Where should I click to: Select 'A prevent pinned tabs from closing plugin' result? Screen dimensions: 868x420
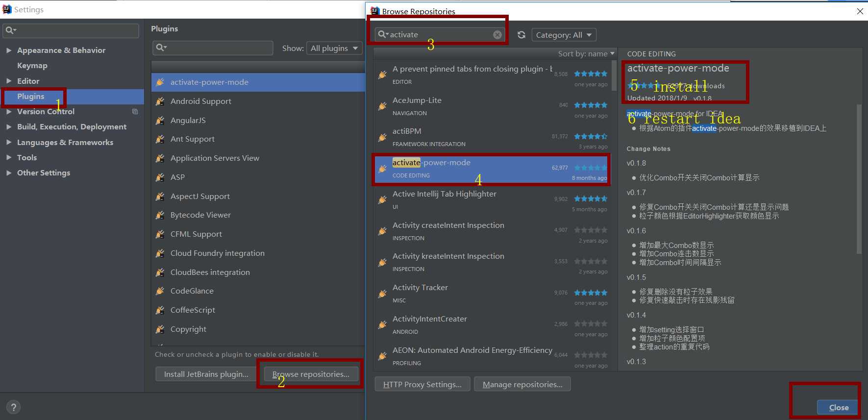click(492, 75)
